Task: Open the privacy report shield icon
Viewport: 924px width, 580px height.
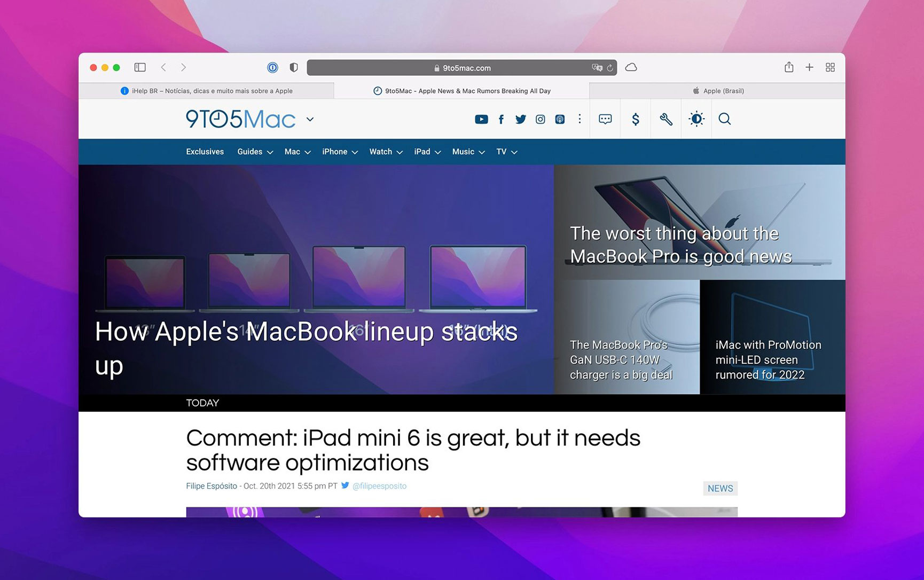Action: 293,67
